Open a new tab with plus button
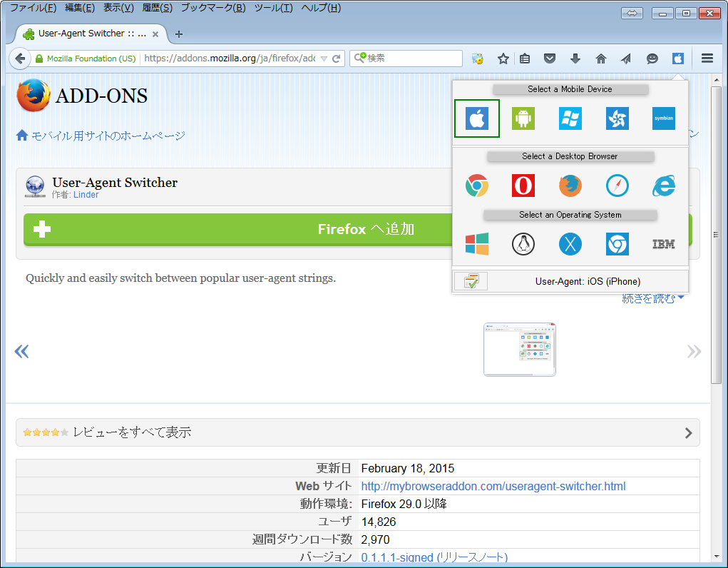This screenshot has width=728, height=568. pos(179,34)
